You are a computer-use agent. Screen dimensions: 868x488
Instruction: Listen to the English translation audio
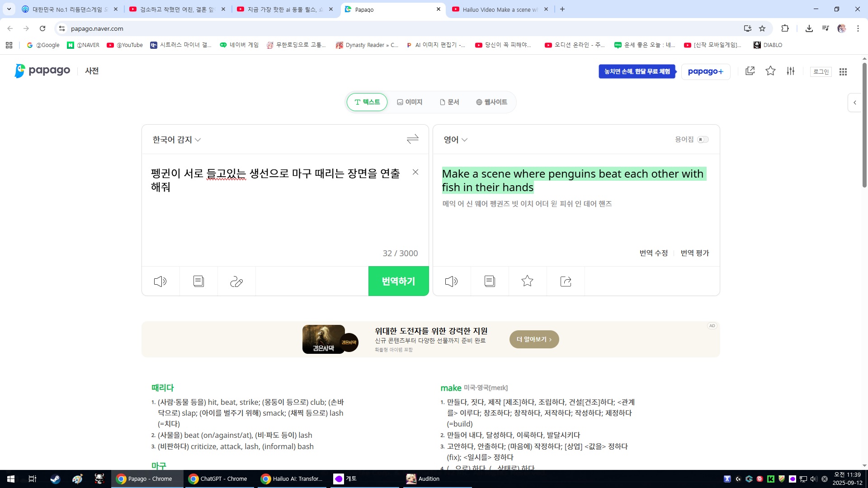pos(451,282)
